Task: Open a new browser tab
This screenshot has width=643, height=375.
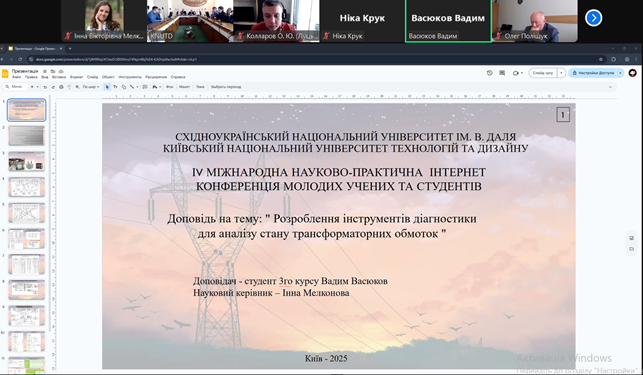Action: tap(70, 48)
